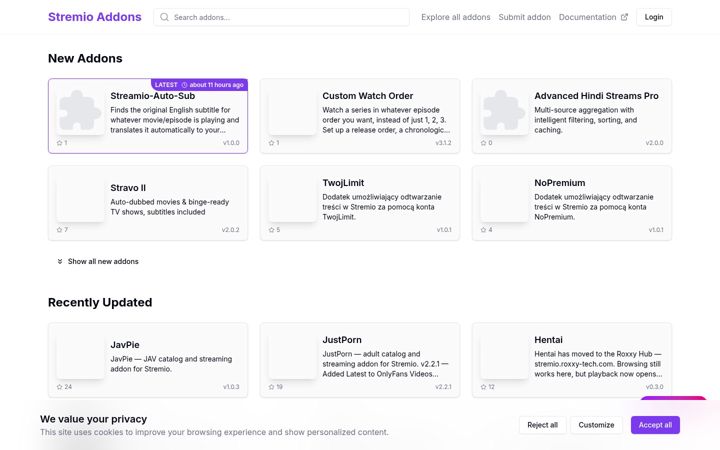Screen dimensions: 720x450
Task: Click the Stravo II thumbnail
Action: click(80, 197)
